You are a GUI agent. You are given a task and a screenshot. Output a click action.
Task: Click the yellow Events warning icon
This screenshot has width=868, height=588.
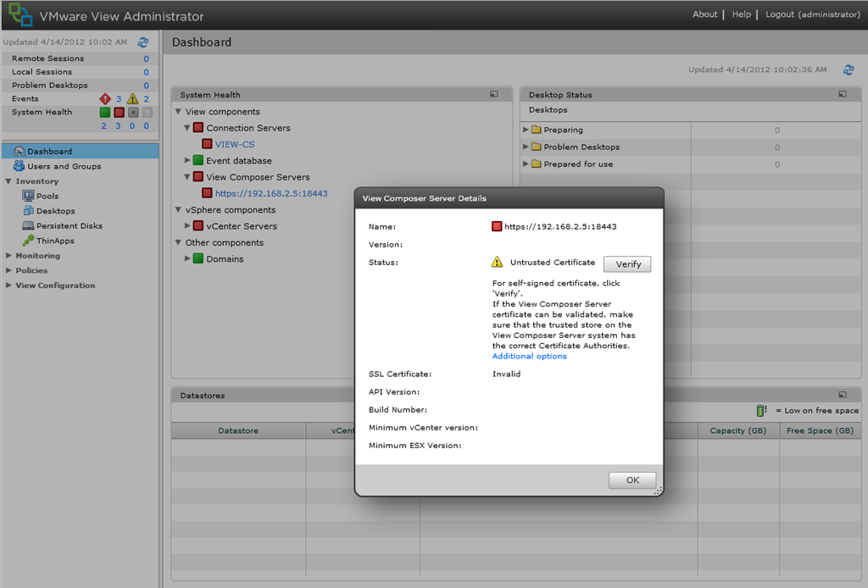pos(132,99)
